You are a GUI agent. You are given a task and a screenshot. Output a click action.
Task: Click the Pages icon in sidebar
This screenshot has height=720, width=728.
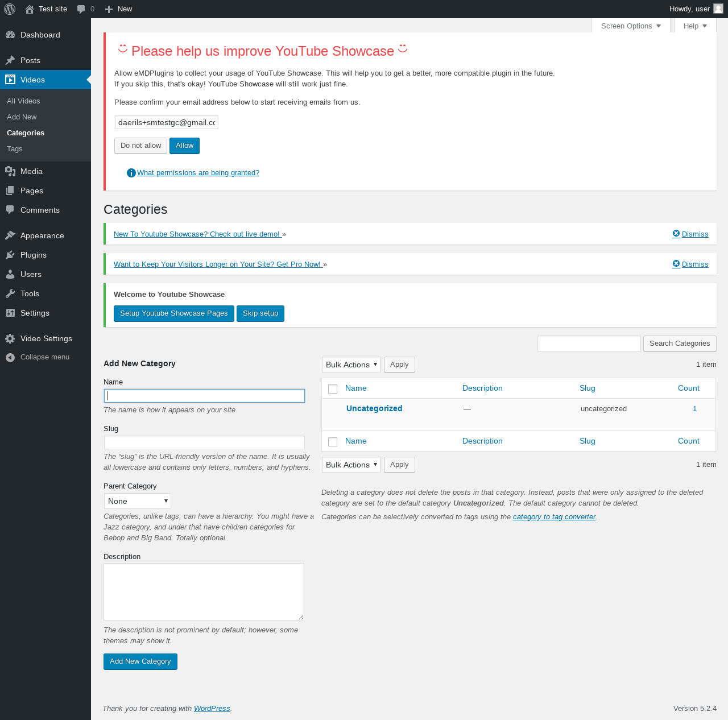pyautogui.click(x=10, y=191)
